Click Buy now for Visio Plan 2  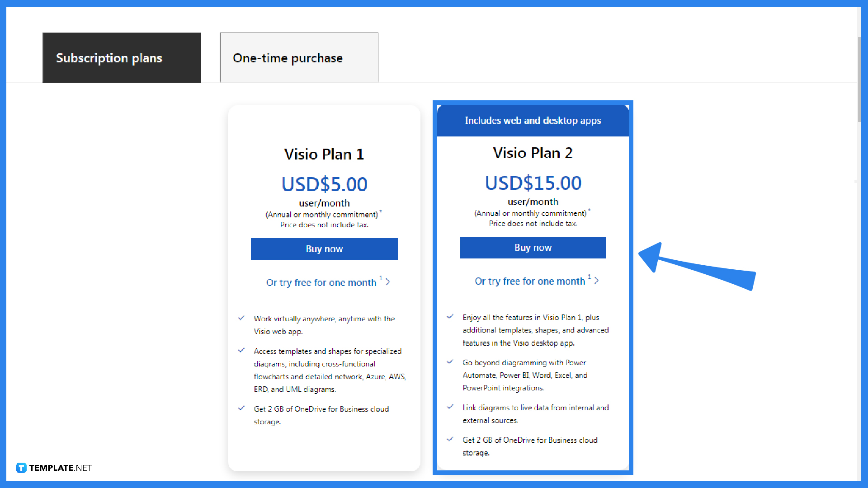pos(533,248)
